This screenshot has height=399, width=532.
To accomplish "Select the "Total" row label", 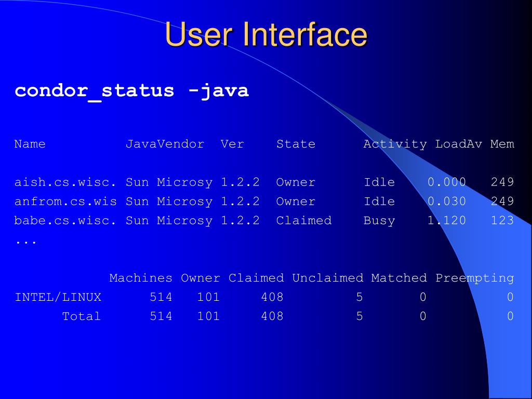I will point(82,316).
